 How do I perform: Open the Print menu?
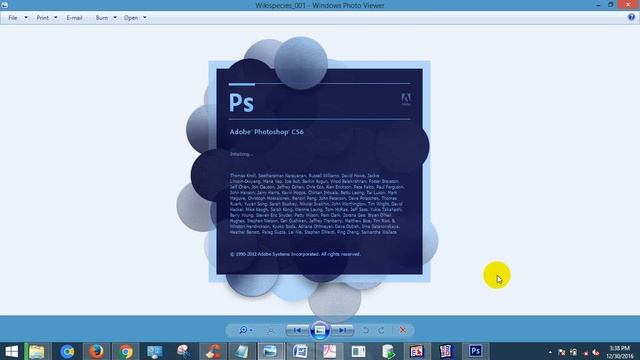pyautogui.click(x=42, y=18)
